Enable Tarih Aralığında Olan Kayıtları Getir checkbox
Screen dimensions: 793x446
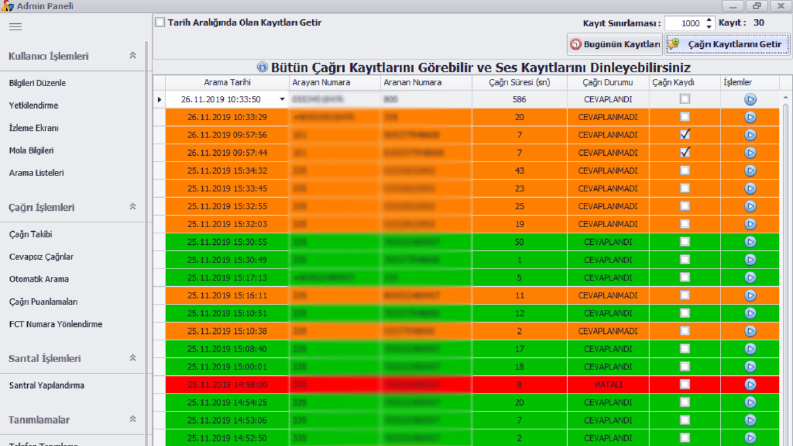[x=160, y=22]
